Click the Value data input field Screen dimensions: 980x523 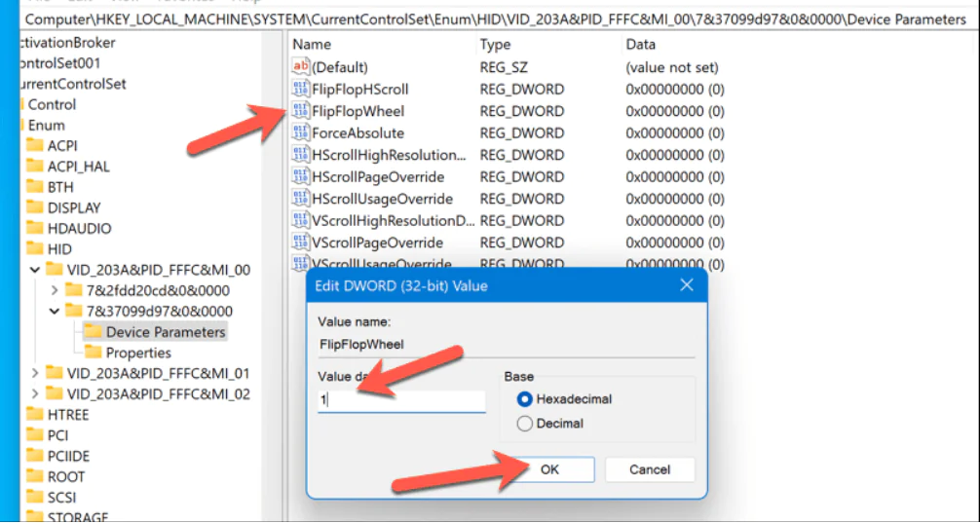(401, 401)
